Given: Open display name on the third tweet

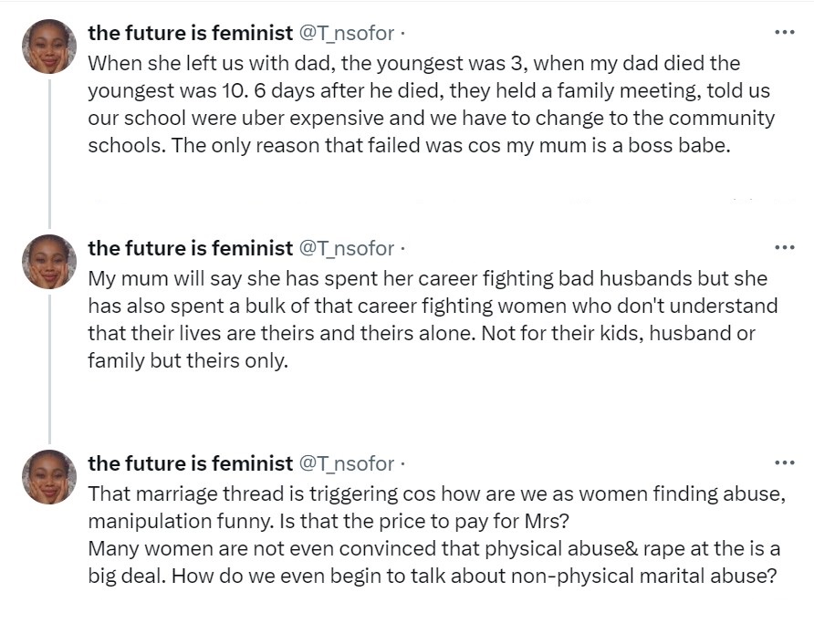Looking at the screenshot, I should (190, 463).
